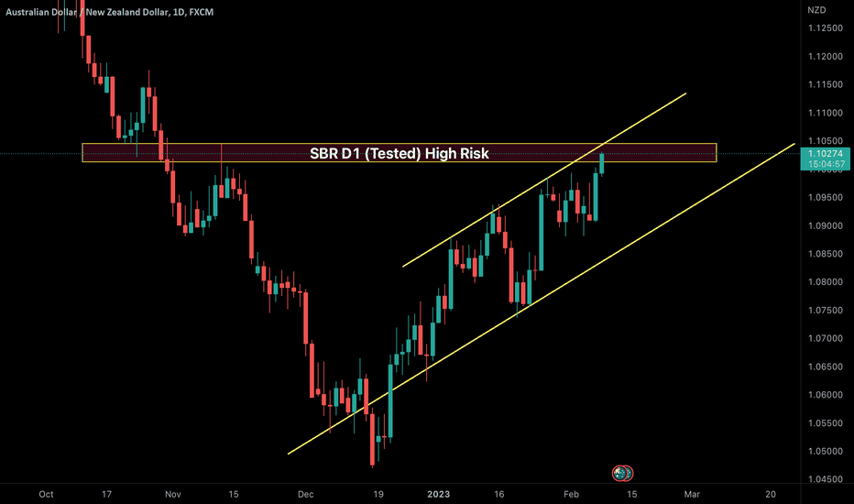
Task: Click the 19 date label on time axis
Action: [x=378, y=494]
